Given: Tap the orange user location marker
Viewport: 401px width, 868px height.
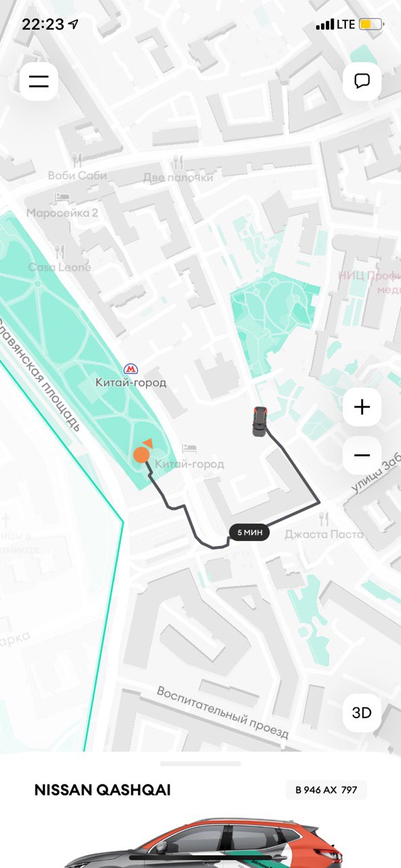Looking at the screenshot, I should [x=141, y=454].
